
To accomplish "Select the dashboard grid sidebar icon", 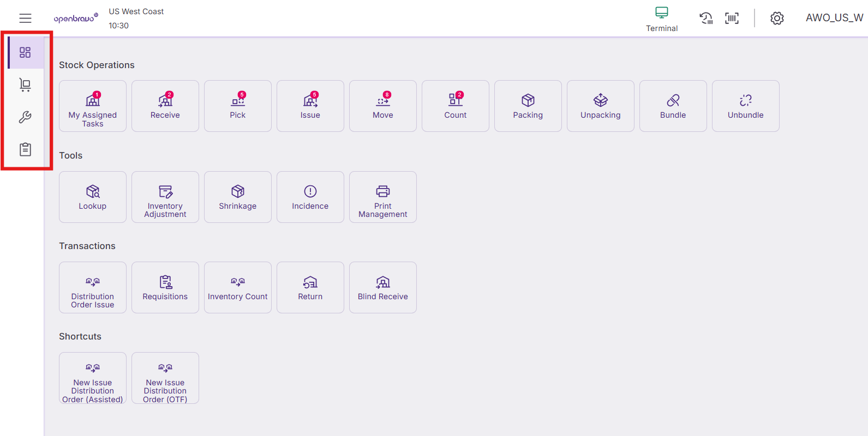I will [x=25, y=52].
